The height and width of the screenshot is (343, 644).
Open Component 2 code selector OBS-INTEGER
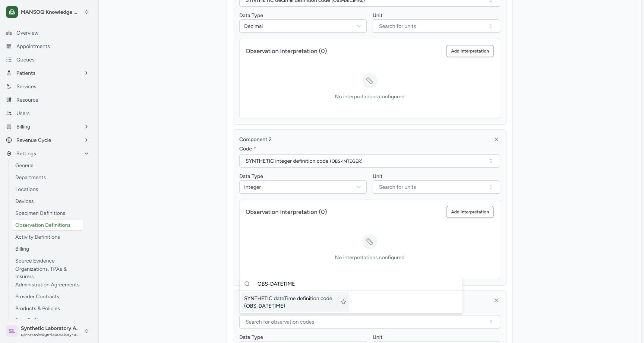[x=369, y=161]
